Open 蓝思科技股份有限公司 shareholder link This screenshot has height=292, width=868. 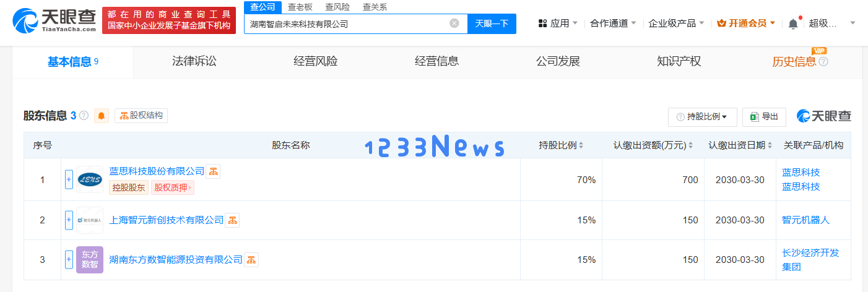(157, 171)
